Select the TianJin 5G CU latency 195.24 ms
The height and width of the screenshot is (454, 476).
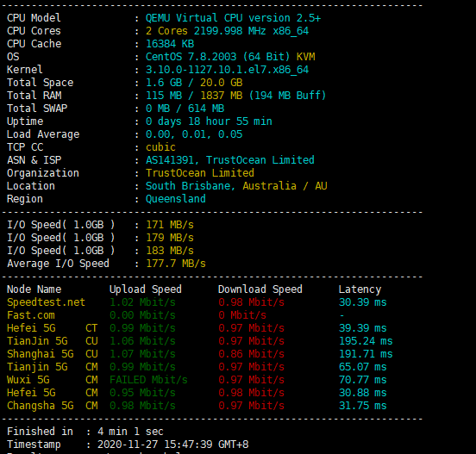[366, 341]
